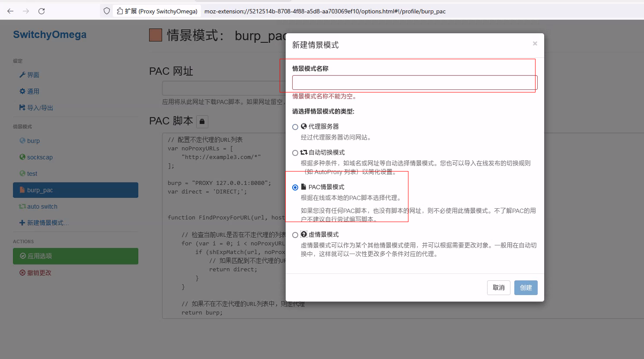Select the 自动切换模式 radio button
644x359 pixels.
pyautogui.click(x=295, y=153)
